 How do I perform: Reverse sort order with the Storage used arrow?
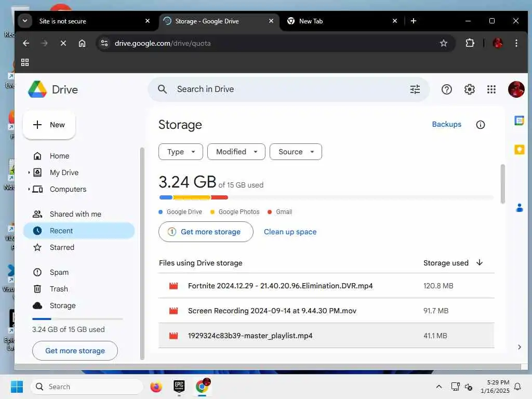(479, 262)
